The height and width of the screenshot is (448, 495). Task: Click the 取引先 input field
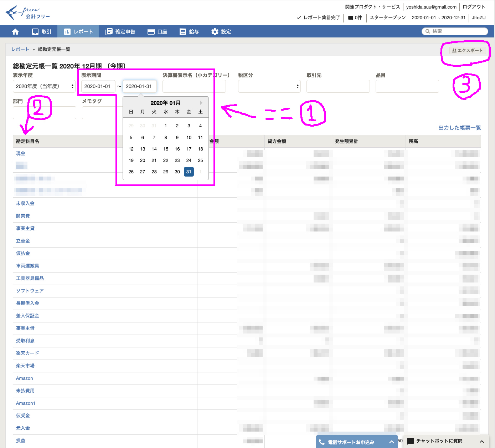338,86
